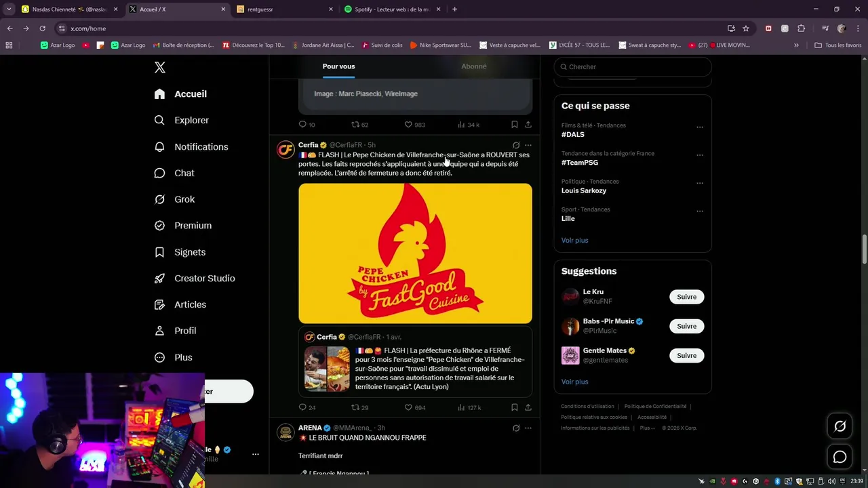Switch to the Abonné tab
This screenshot has width=868, height=488.
tap(473, 66)
